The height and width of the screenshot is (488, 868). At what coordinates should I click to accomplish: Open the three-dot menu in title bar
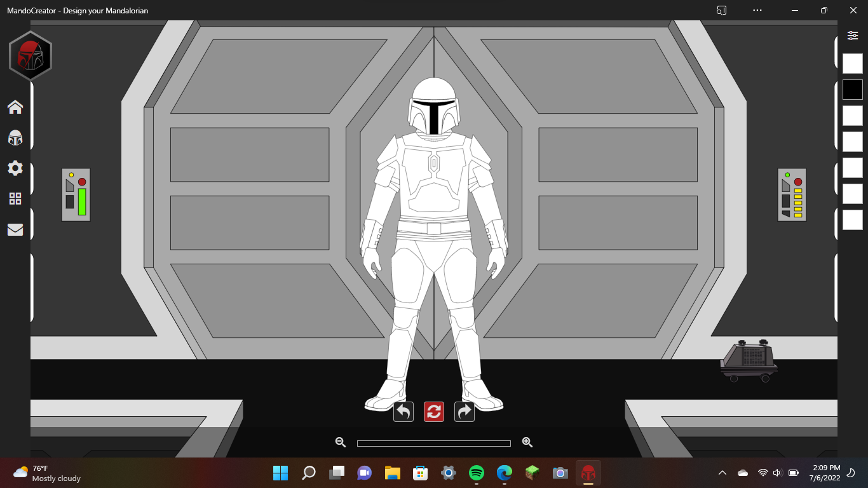point(757,10)
